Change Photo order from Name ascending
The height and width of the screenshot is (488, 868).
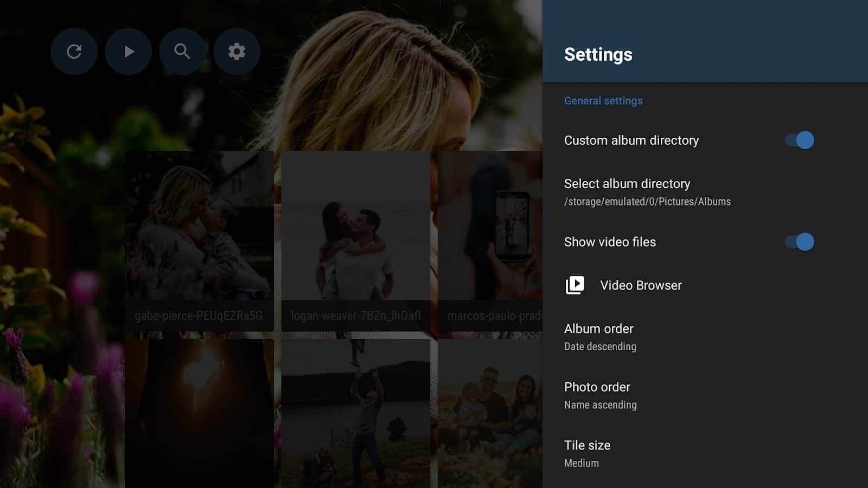tap(600, 395)
